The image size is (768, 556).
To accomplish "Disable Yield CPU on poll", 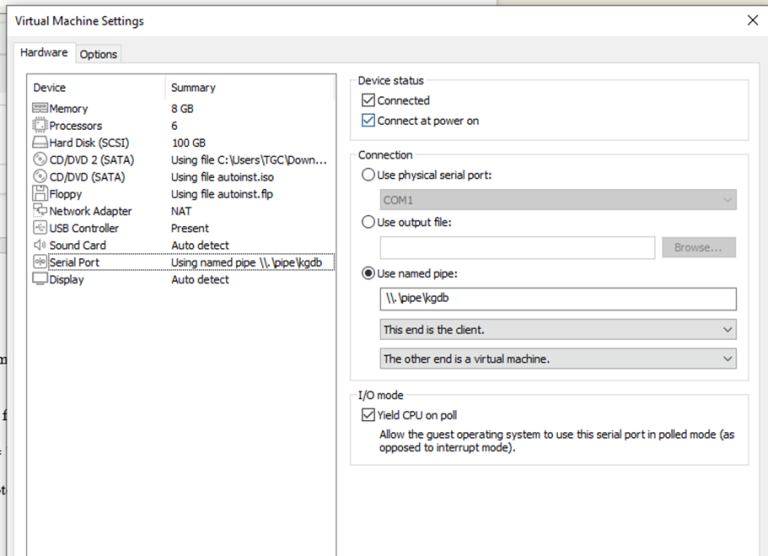I will pos(368,415).
